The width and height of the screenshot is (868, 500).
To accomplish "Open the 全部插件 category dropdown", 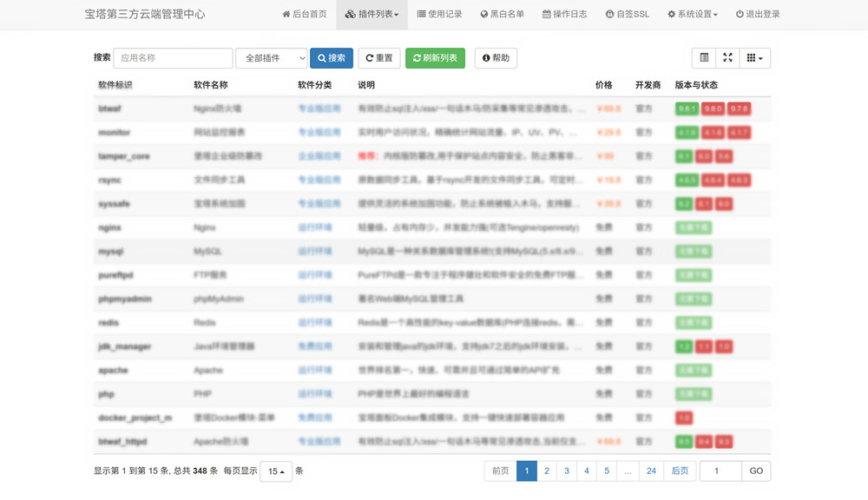I will (272, 58).
